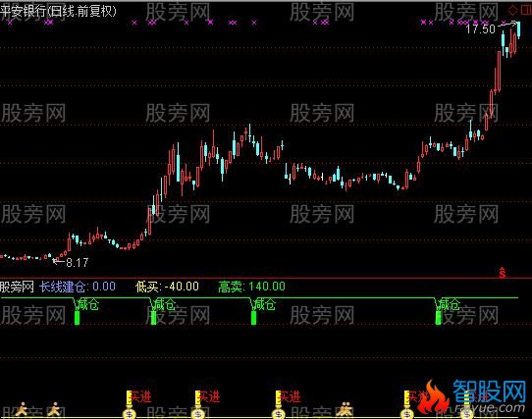This screenshot has height=419, width=532.
Task: Click the money bag icon under third 买进
Action: (278, 413)
